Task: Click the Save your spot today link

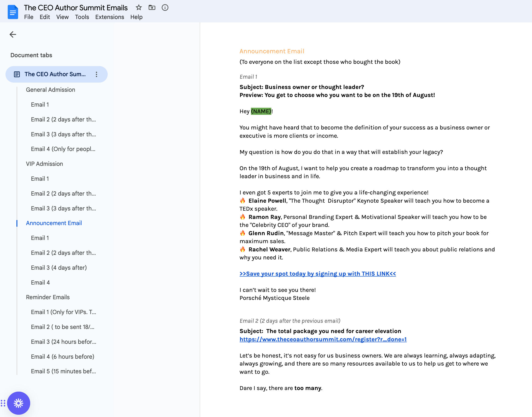Action: point(318,274)
